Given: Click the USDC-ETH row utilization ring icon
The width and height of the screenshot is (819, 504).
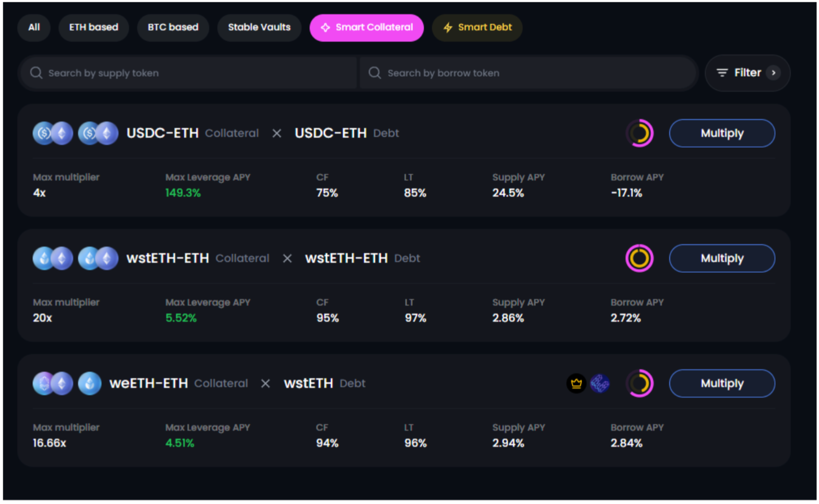Looking at the screenshot, I should pyautogui.click(x=639, y=134).
